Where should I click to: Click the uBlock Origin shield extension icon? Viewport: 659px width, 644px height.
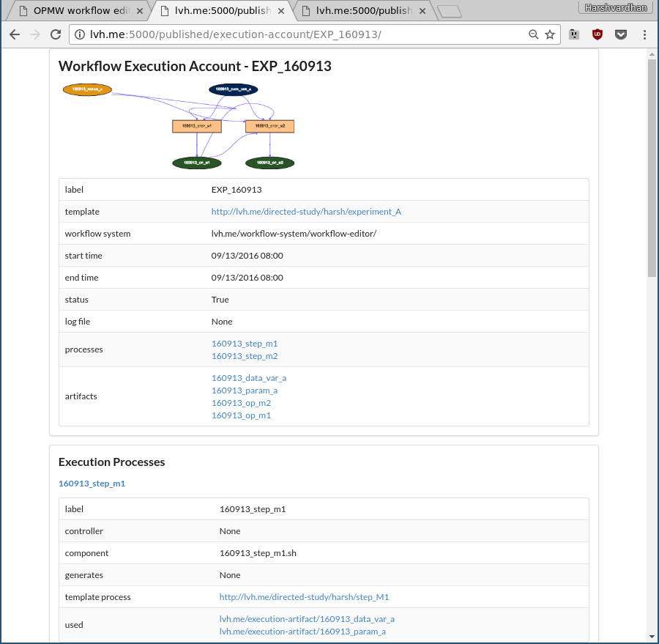point(597,34)
